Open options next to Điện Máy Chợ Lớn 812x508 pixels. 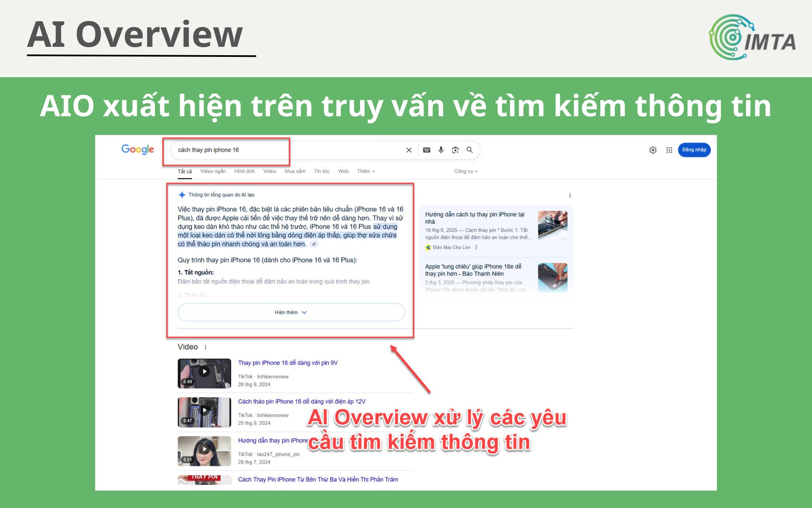[x=476, y=248]
